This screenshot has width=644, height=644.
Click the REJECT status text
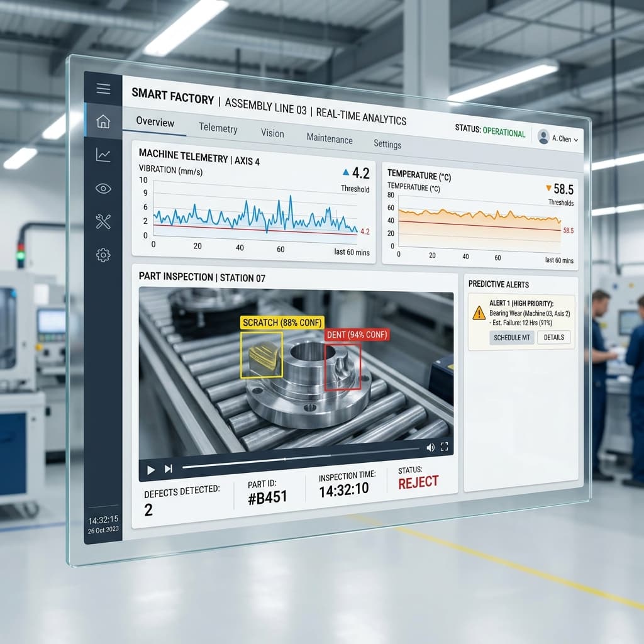tap(418, 482)
